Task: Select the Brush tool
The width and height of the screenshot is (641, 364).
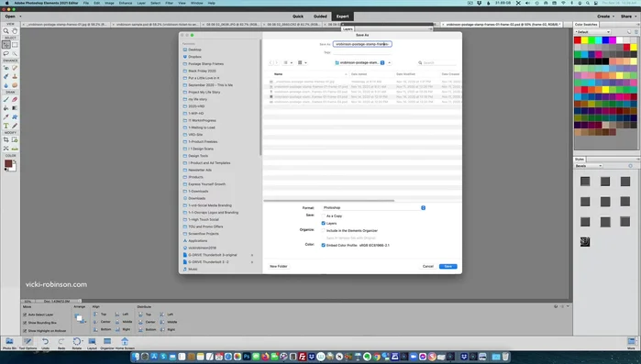Action: click(x=6, y=99)
